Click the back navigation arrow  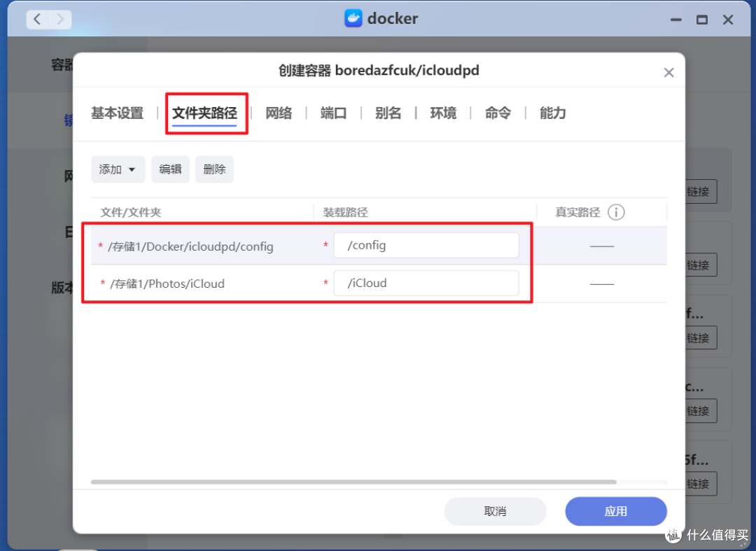(x=36, y=19)
